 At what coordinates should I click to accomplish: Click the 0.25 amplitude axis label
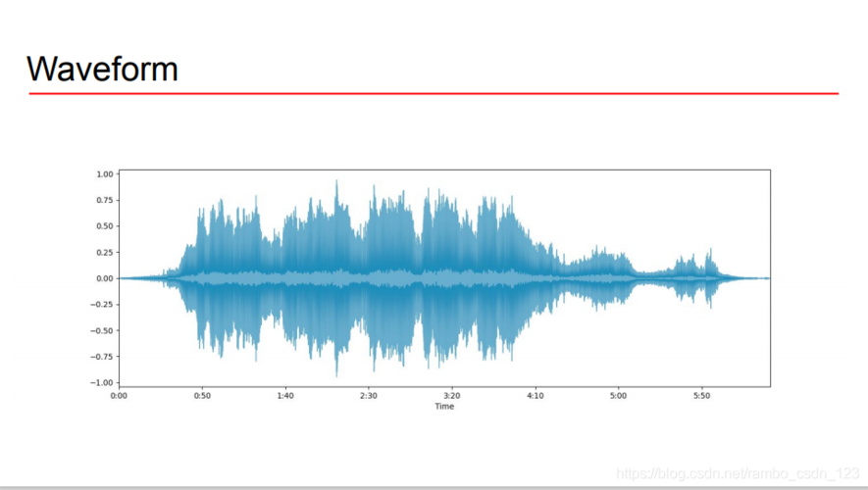105,253
